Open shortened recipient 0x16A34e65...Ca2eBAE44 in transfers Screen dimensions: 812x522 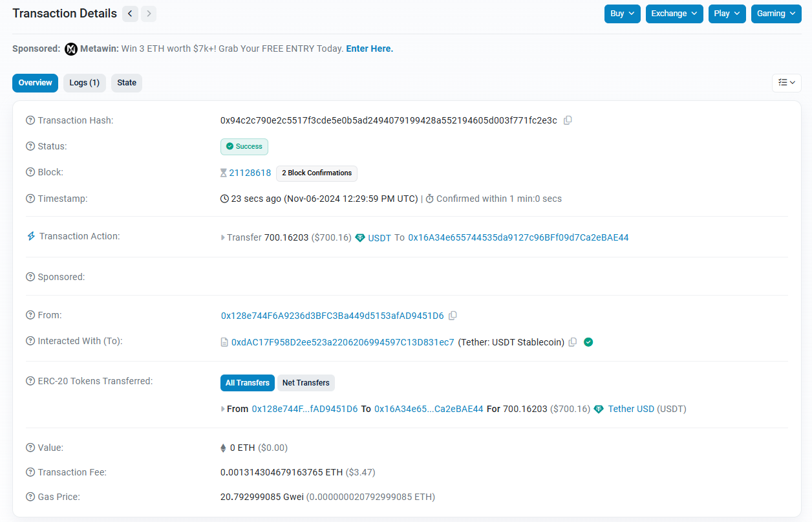click(429, 409)
